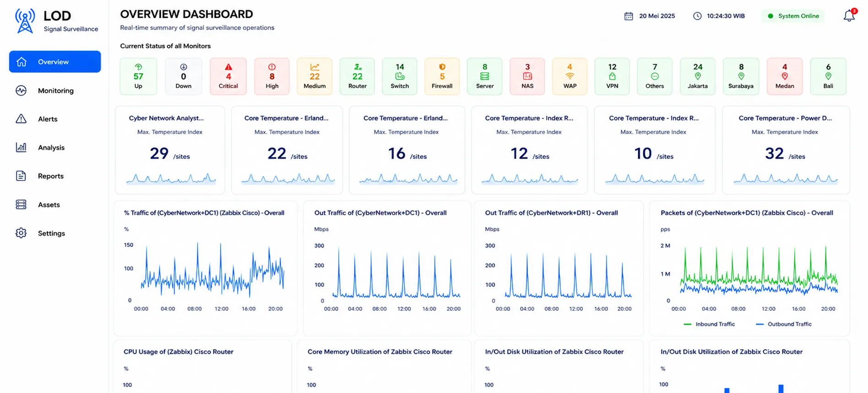Click the calendar icon beside the date
The height and width of the screenshot is (393, 868).
(629, 16)
